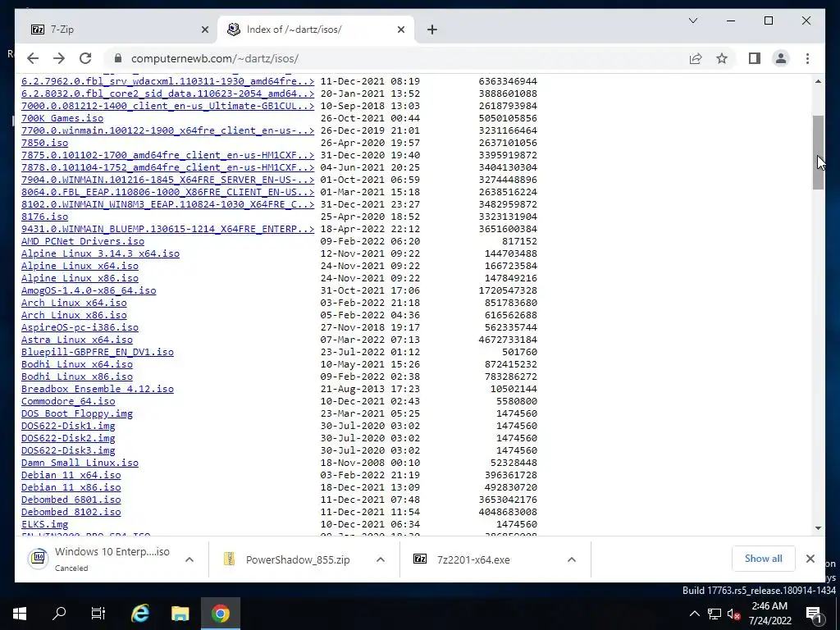This screenshot has width=840, height=630.
Task: Open the 700K_Games.iso link
Action: pos(62,118)
